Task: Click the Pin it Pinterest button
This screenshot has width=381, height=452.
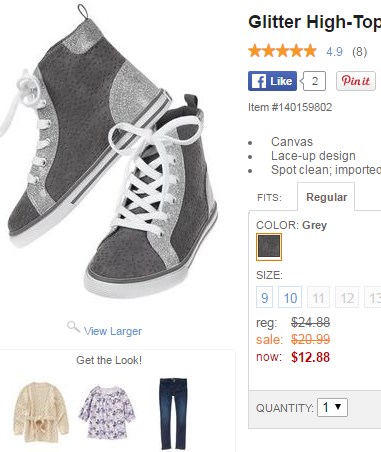Action: [356, 81]
